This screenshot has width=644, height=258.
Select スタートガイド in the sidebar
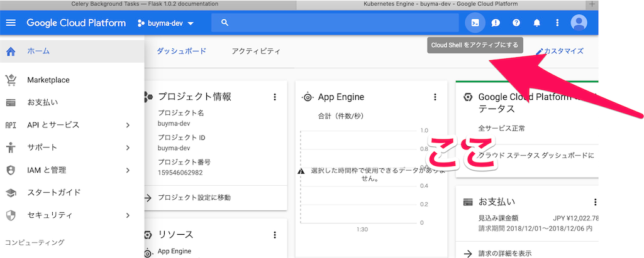tap(54, 192)
